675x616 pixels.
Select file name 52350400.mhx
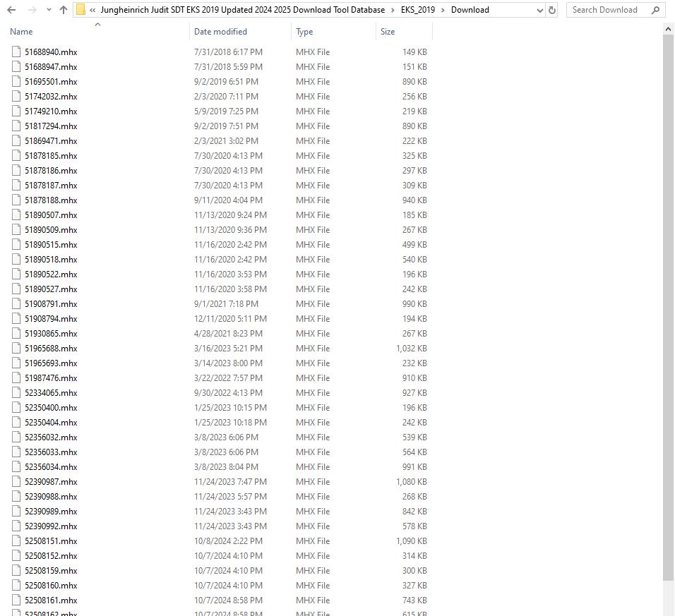click(x=51, y=407)
